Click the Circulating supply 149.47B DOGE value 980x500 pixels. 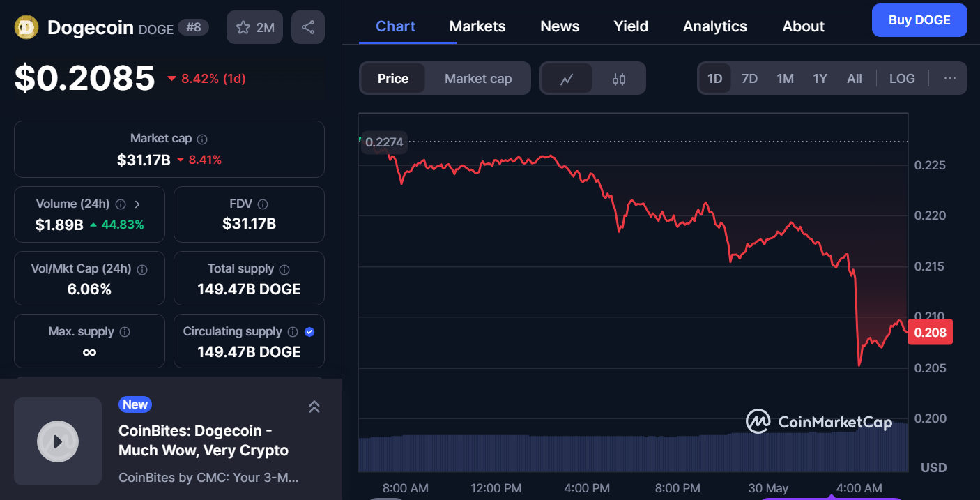coord(249,352)
